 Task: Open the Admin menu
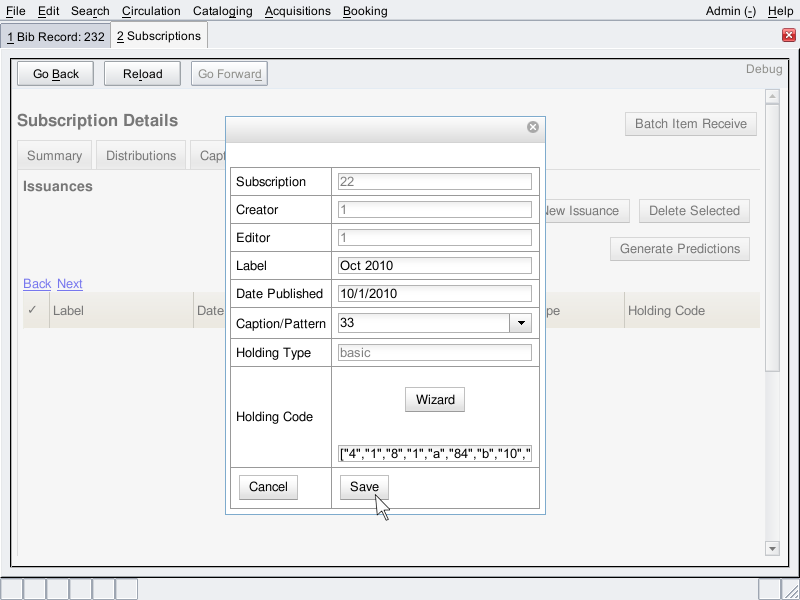click(730, 11)
